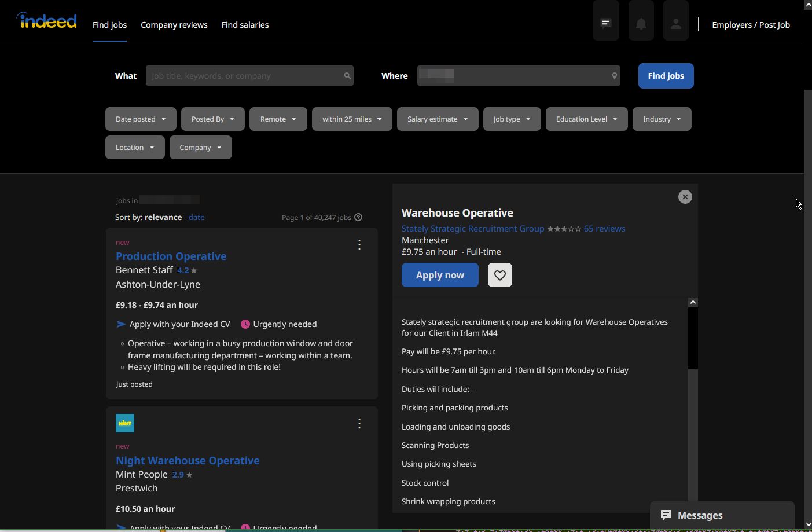Open Employers / Post Job link
Viewport: 812px width, 532px height.
click(x=751, y=25)
